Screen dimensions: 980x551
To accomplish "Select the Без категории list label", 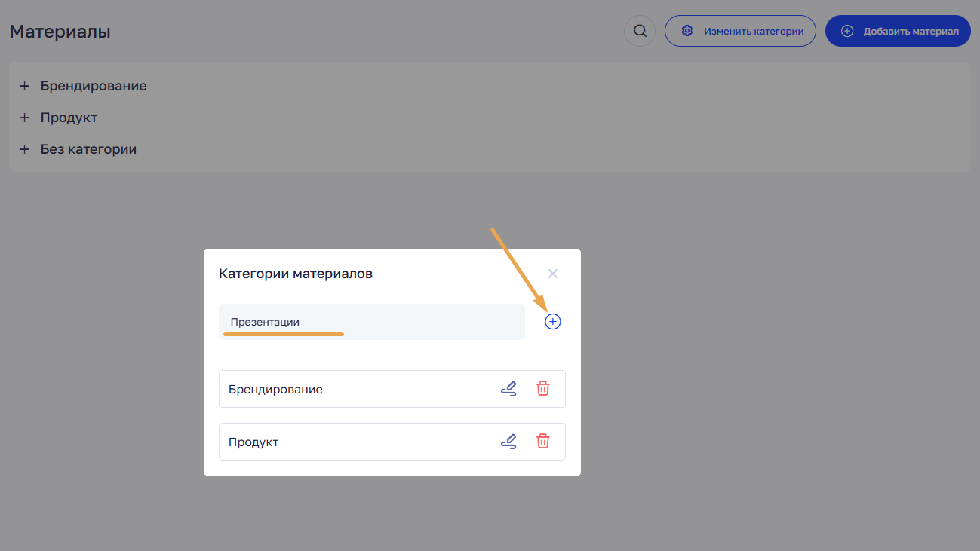I will click(88, 149).
